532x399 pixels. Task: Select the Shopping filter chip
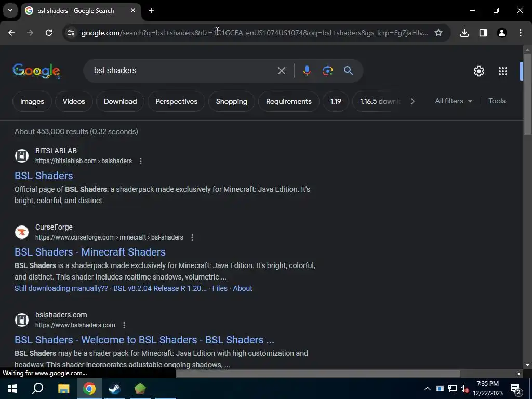(x=232, y=101)
